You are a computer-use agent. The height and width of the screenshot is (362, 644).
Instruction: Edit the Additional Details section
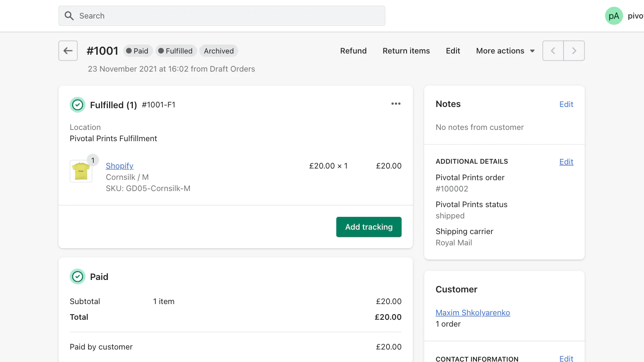566,162
